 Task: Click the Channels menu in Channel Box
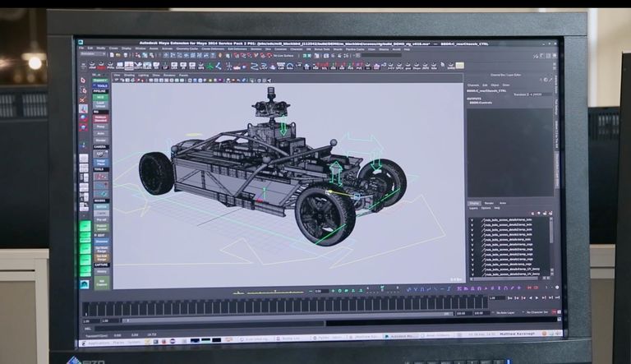(x=473, y=85)
